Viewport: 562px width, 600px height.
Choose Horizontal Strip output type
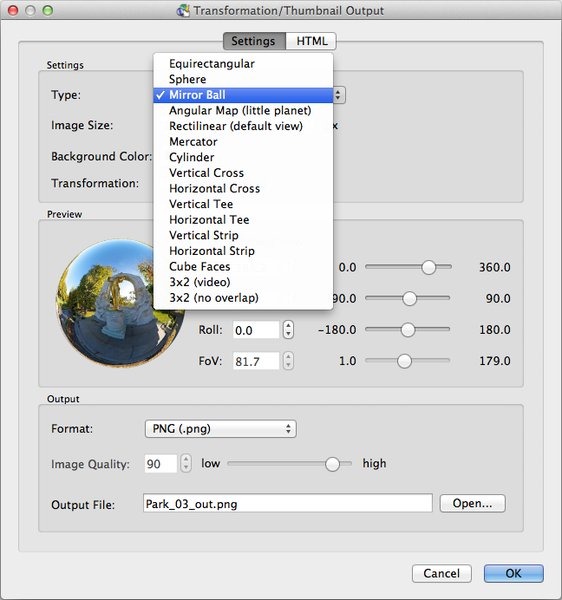(243, 251)
